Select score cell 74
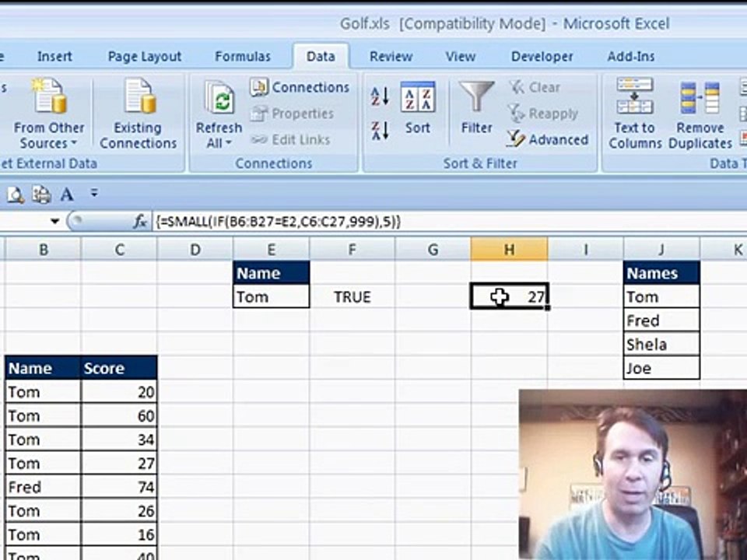The image size is (747, 560). pyautogui.click(x=119, y=487)
